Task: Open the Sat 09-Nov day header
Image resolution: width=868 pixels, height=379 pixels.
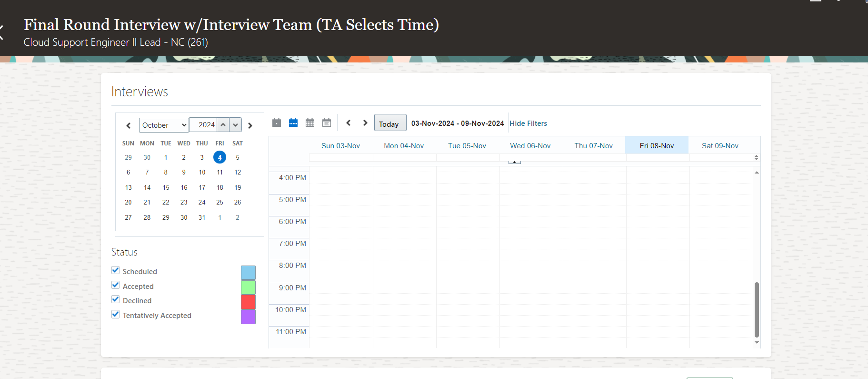Action: [x=720, y=146]
